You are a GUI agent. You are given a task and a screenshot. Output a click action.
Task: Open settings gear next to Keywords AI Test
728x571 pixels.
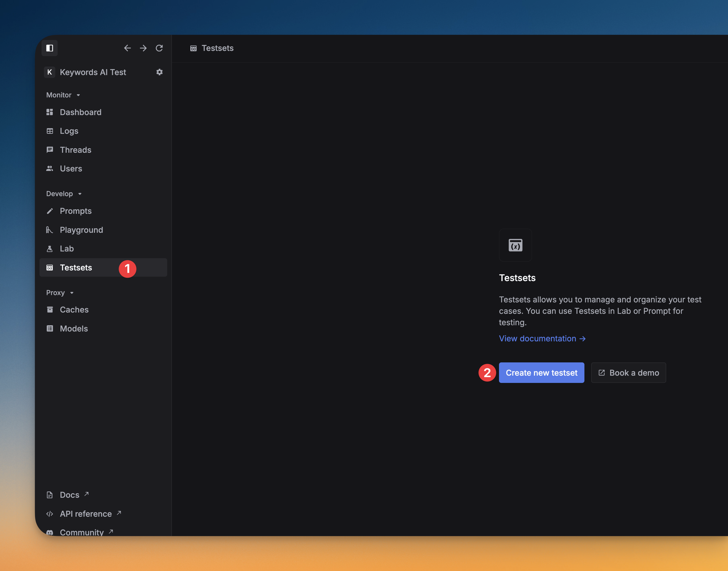click(x=159, y=72)
